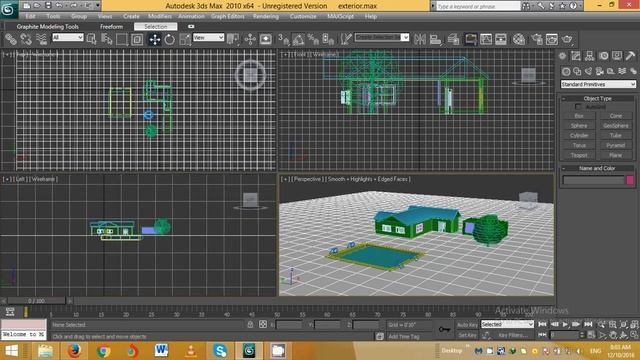
Task: Switch to the Freeform ribbon tab
Action: pyautogui.click(x=111, y=27)
